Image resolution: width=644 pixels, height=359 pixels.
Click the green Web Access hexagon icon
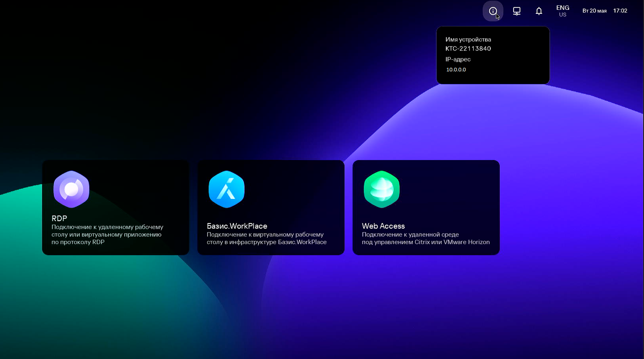click(x=381, y=189)
